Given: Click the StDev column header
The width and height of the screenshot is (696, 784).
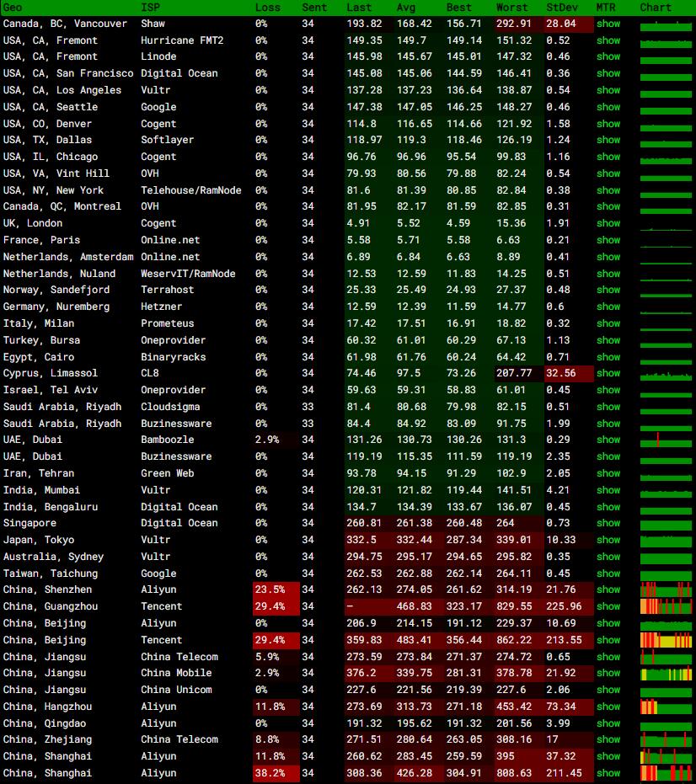Looking at the screenshot, I should (x=562, y=8).
